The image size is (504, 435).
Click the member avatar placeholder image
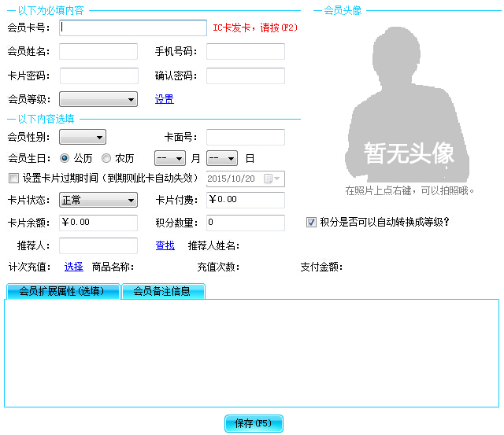click(x=409, y=102)
